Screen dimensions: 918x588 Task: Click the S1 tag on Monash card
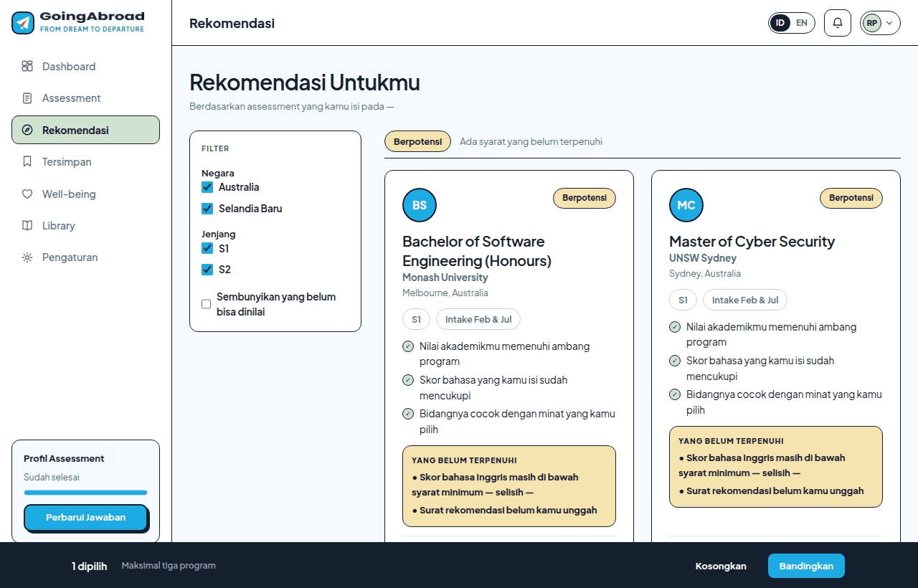click(417, 319)
